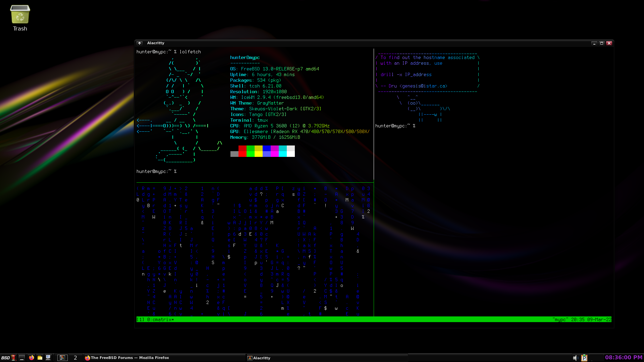The width and height of the screenshot is (644, 362).
Task: Select the Alacritty taskbar entry
Action: tap(327, 358)
